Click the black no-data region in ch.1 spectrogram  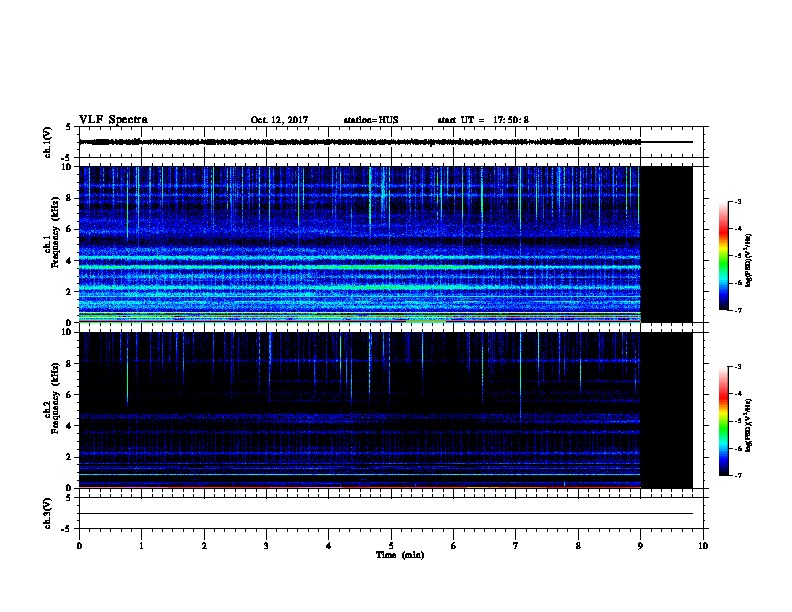pos(667,244)
